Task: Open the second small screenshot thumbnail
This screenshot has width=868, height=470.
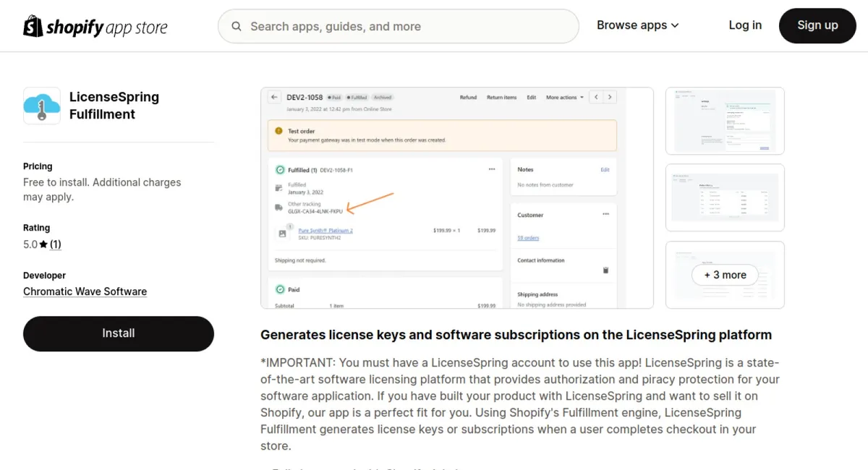Action: 725,197
